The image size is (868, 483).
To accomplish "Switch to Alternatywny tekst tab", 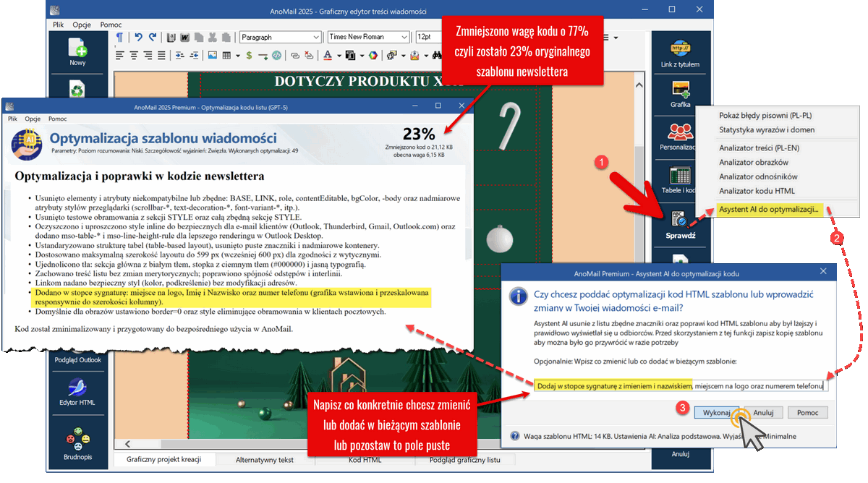I will click(x=265, y=460).
